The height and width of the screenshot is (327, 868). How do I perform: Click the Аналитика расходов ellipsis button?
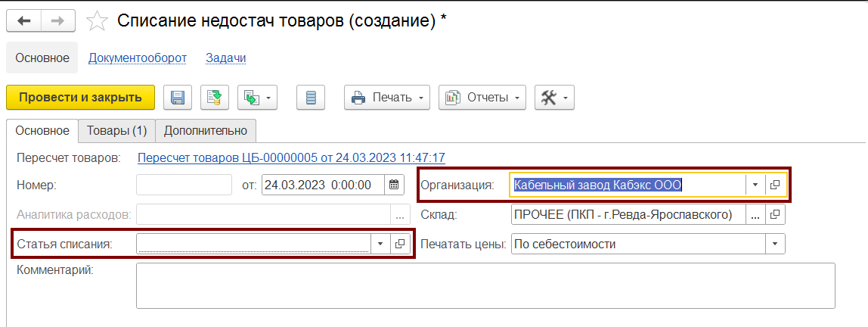pos(400,214)
